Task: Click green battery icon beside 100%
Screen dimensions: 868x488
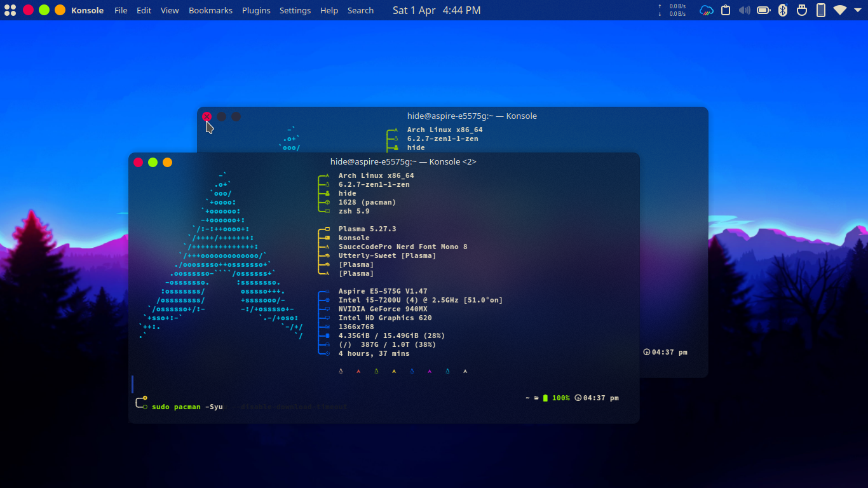Action: point(545,398)
